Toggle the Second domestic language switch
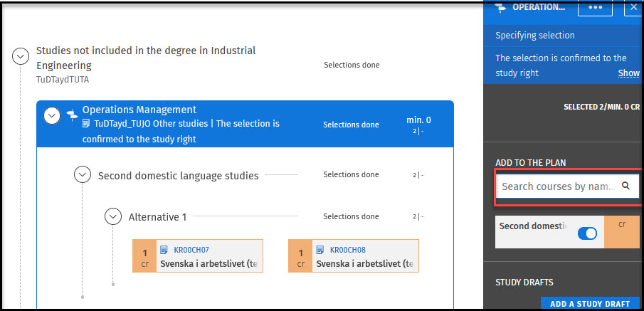 coord(586,233)
